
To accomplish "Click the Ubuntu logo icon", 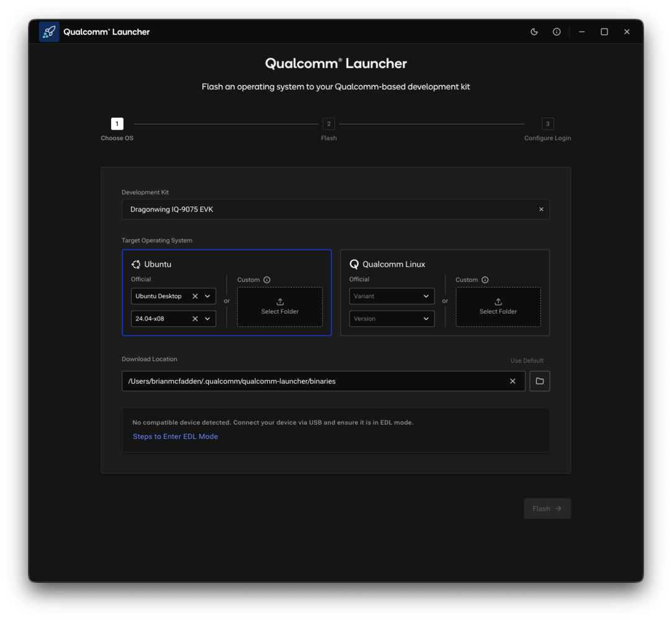I will tap(136, 264).
